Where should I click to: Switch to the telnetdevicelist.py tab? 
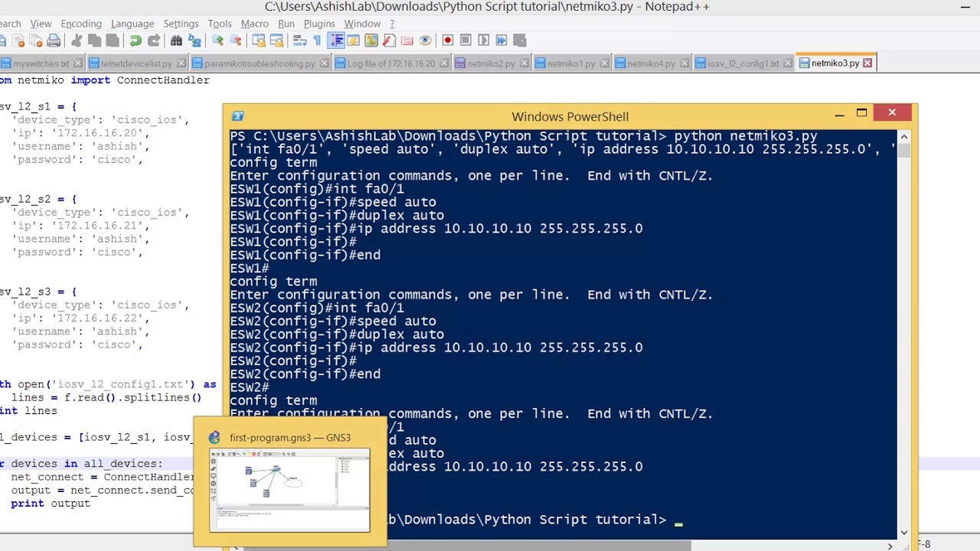(136, 64)
